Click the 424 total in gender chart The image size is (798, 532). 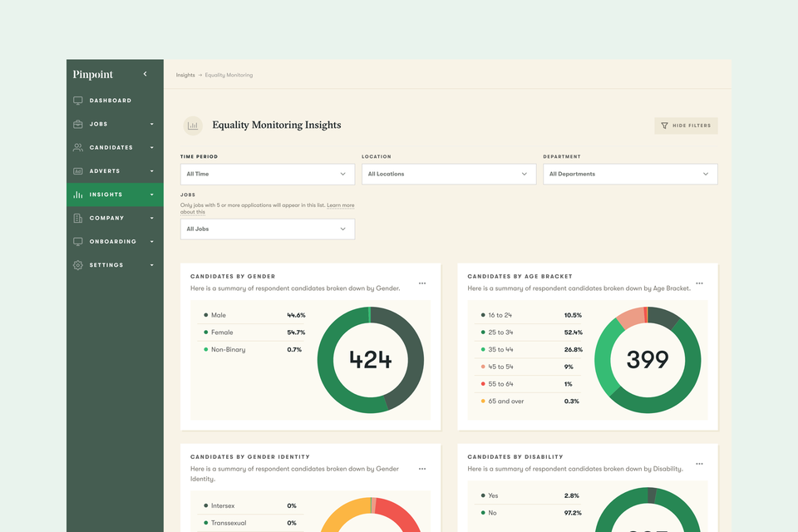coord(371,360)
